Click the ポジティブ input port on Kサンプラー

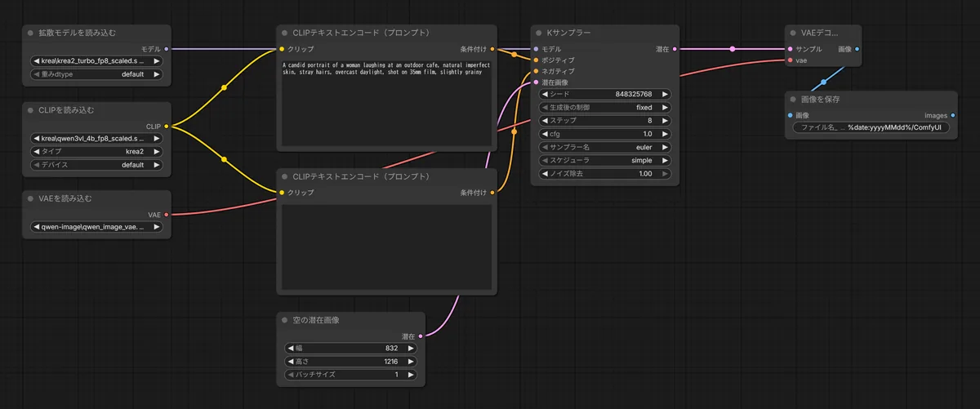coord(536,60)
